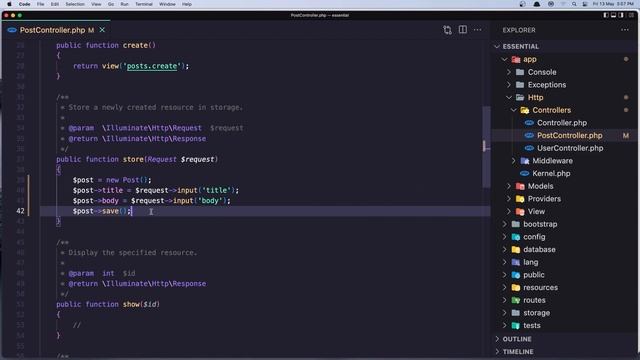640x360 pixels.
Task: Click the Providers folder icon
Action: tap(520, 199)
